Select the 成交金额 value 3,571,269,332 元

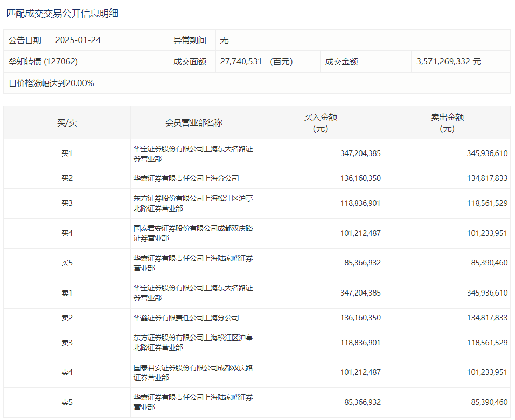point(449,62)
